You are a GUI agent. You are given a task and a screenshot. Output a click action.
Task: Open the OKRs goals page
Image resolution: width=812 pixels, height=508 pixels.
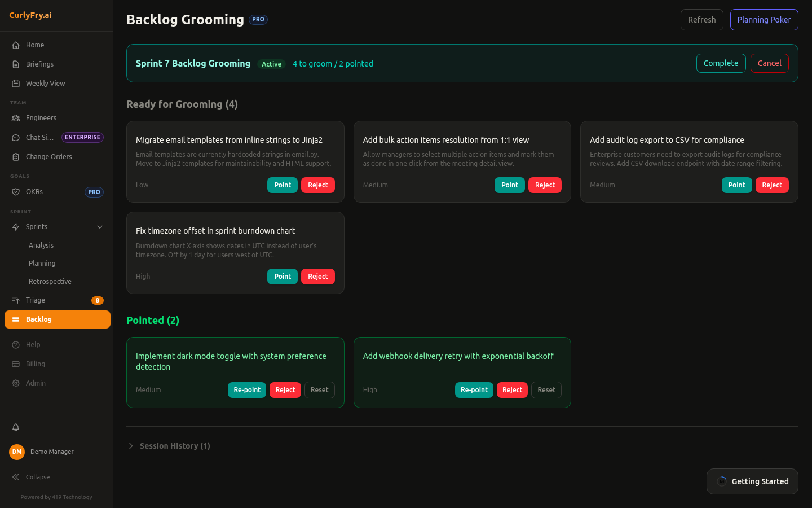[x=33, y=192]
